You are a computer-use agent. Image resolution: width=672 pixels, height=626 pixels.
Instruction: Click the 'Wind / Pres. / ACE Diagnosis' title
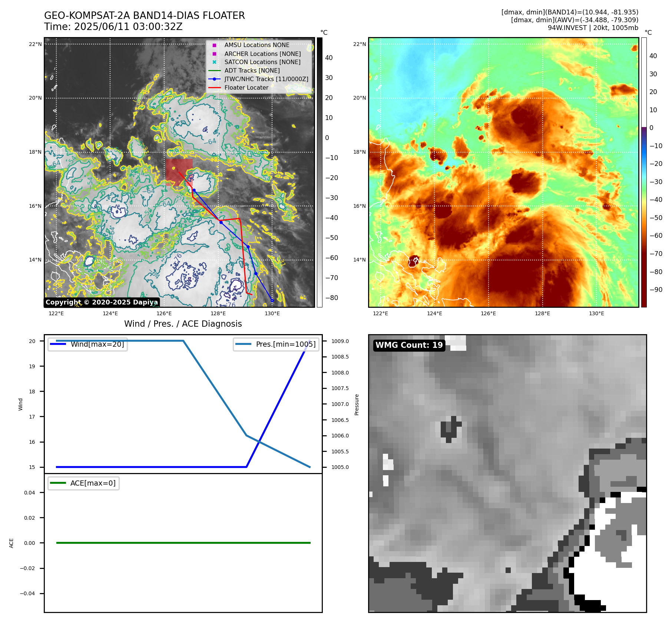tap(183, 324)
